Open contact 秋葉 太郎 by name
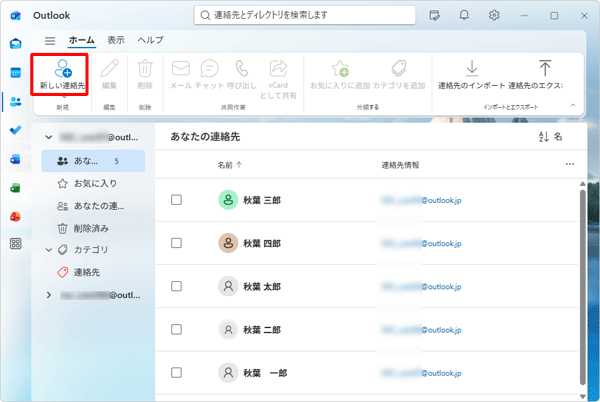Viewport: 600px width, 402px height. pos(262,286)
